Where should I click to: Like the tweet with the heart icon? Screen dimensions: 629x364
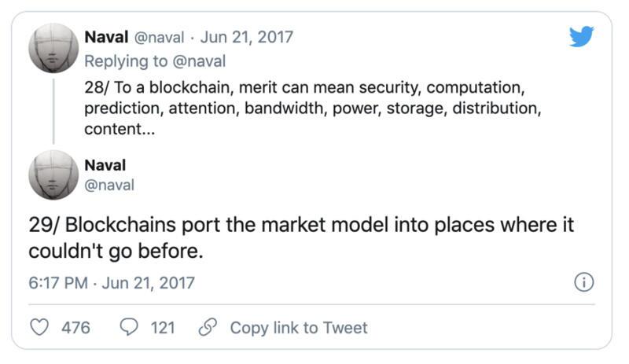click(x=39, y=327)
